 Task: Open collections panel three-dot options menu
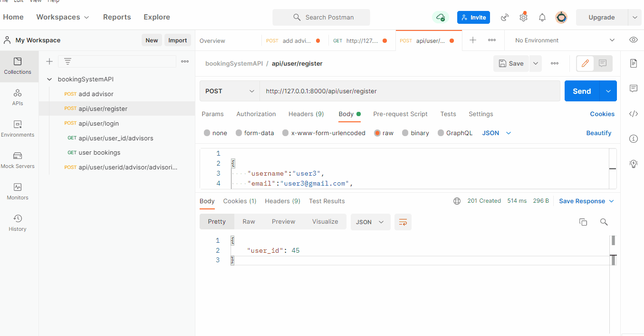[185, 61]
